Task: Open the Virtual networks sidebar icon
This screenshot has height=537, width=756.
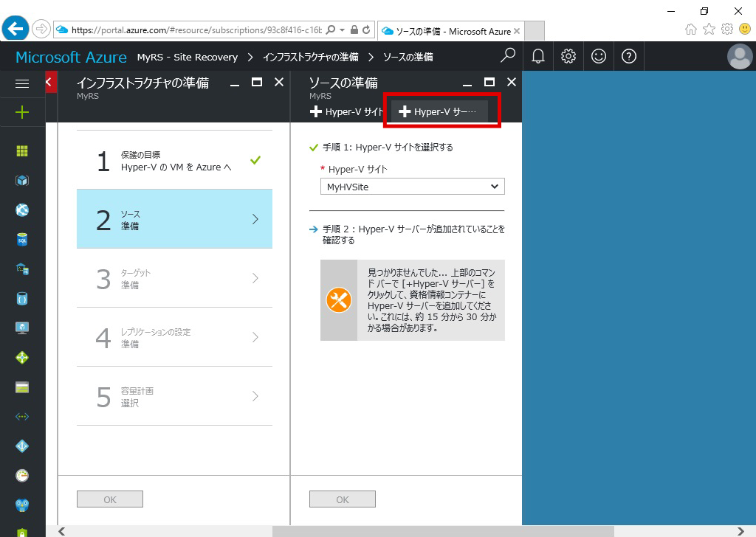Action: pos(22,417)
